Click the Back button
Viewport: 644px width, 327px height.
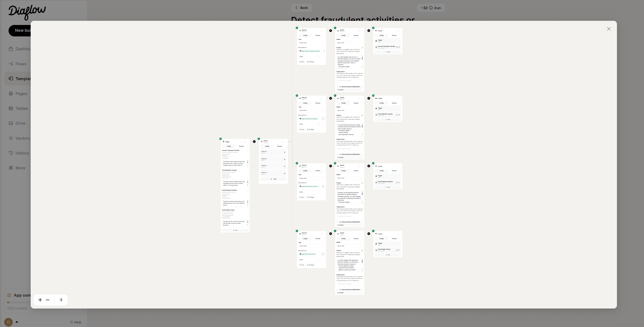click(301, 8)
